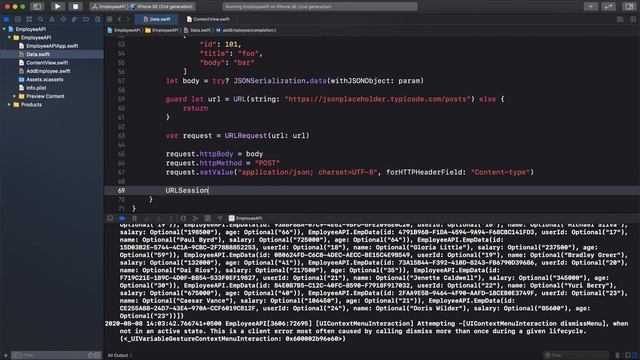This screenshot has width=640, height=360.
Task: Go forward in editor history
Action: point(128,19)
